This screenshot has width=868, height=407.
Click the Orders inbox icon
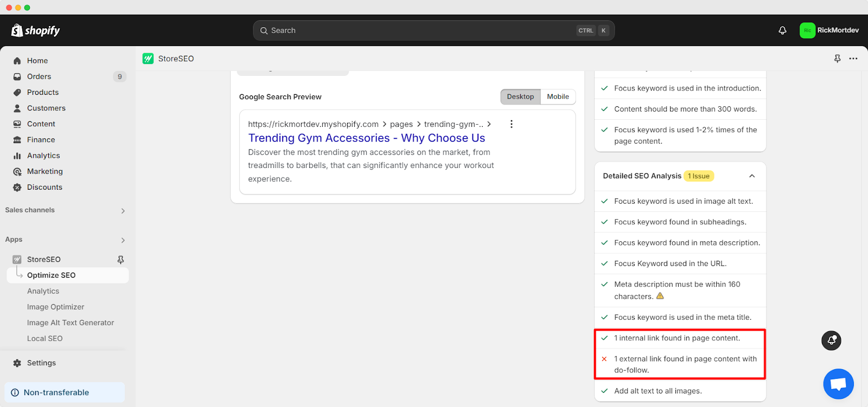(x=17, y=76)
